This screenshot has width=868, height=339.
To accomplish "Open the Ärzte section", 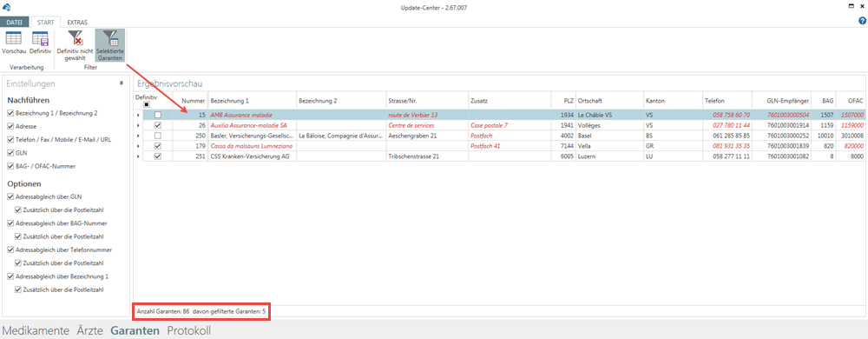I will (x=90, y=330).
